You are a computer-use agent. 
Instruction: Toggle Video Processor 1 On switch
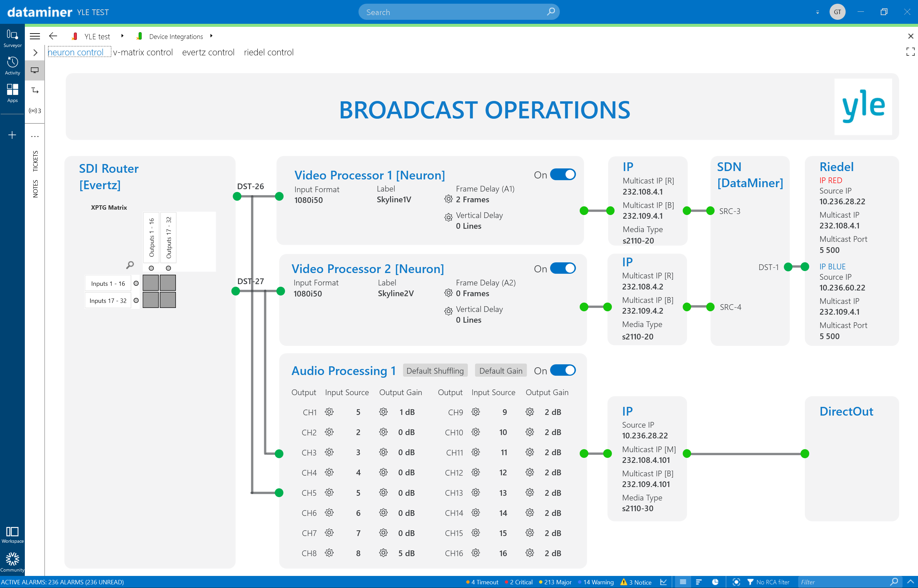coord(563,174)
